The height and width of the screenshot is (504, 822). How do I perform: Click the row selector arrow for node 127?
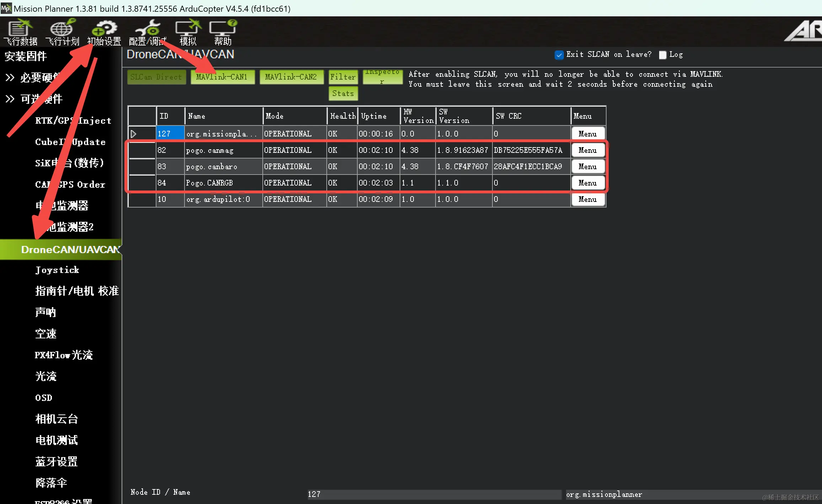[134, 134]
